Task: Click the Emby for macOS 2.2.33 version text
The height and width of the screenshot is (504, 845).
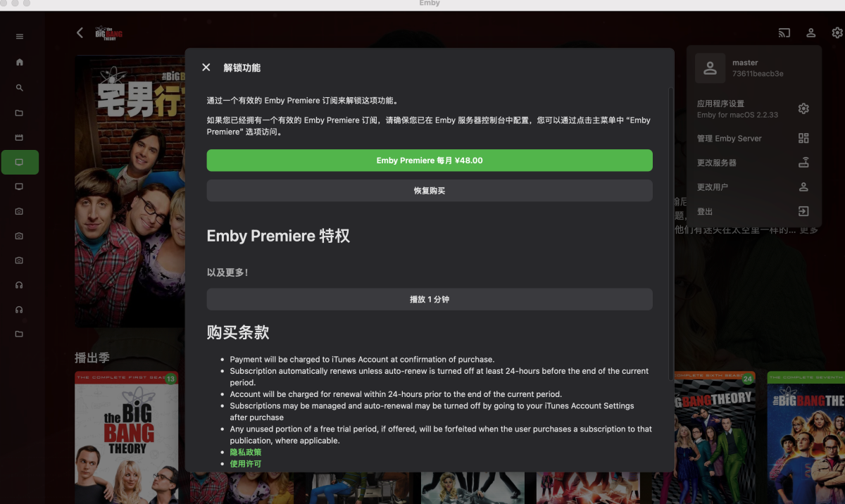Action: click(x=737, y=115)
